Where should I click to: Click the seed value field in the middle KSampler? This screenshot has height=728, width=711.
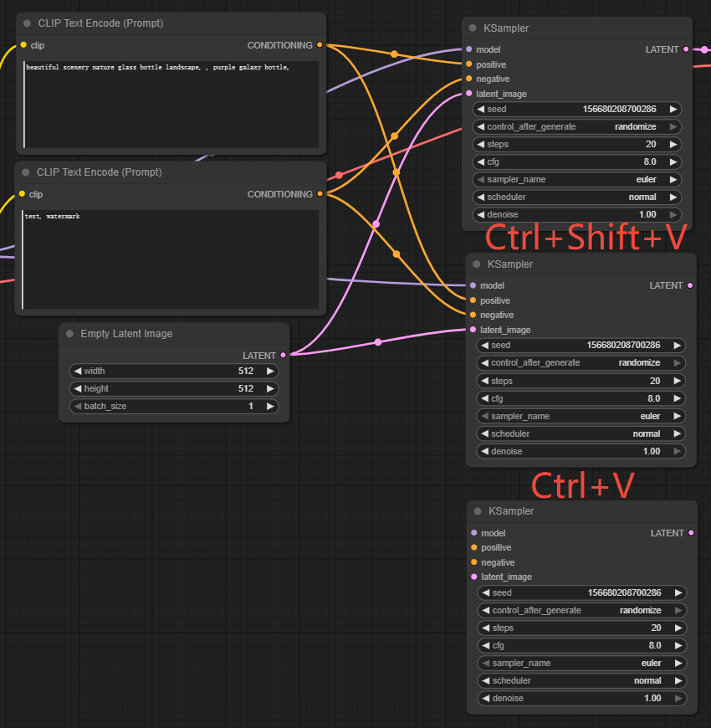point(581,345)
